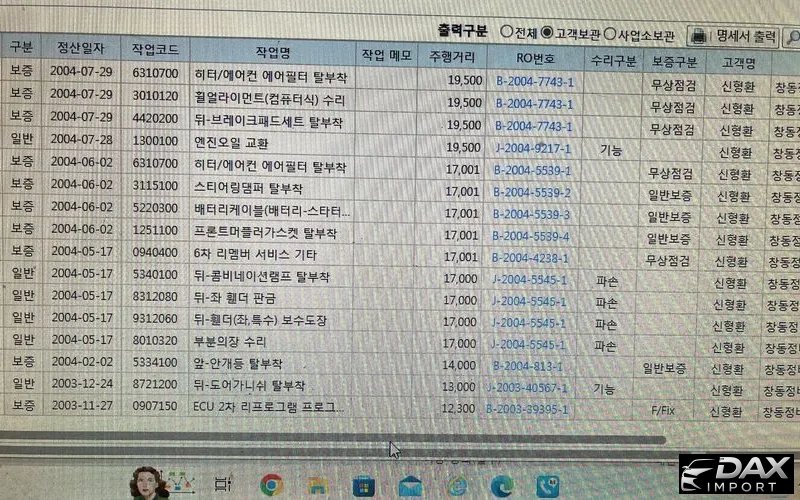Open Internet Explorer from the taskbar

pos(456,485)
